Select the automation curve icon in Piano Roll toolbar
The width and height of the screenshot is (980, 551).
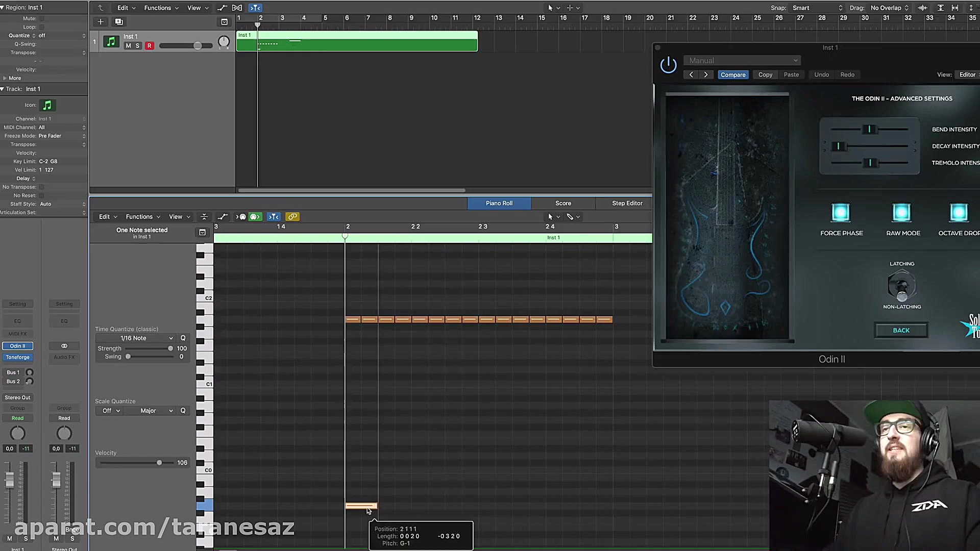pos(223,216)
